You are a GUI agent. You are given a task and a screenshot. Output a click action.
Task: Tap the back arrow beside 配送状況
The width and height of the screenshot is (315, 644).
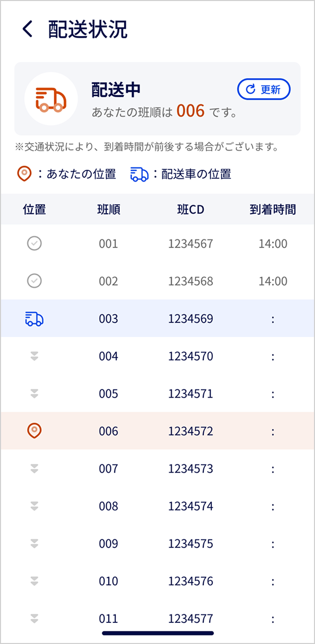click(28, 30)
